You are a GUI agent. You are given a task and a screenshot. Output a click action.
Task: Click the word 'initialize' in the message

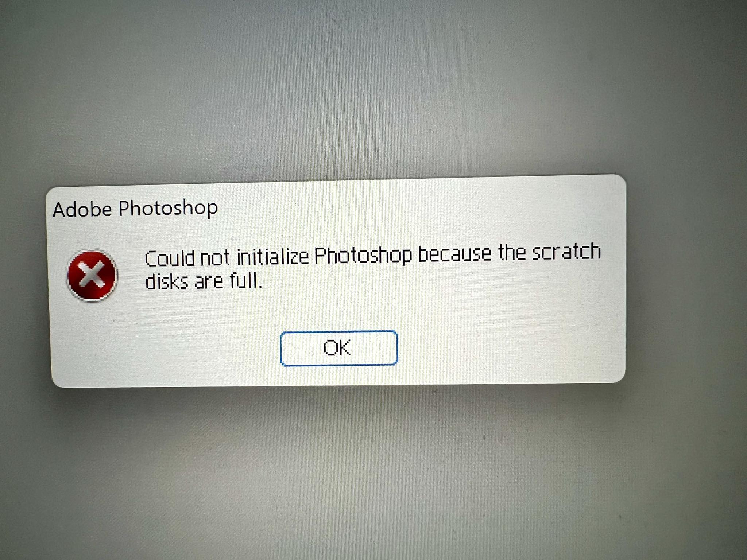tap(273, 256)
